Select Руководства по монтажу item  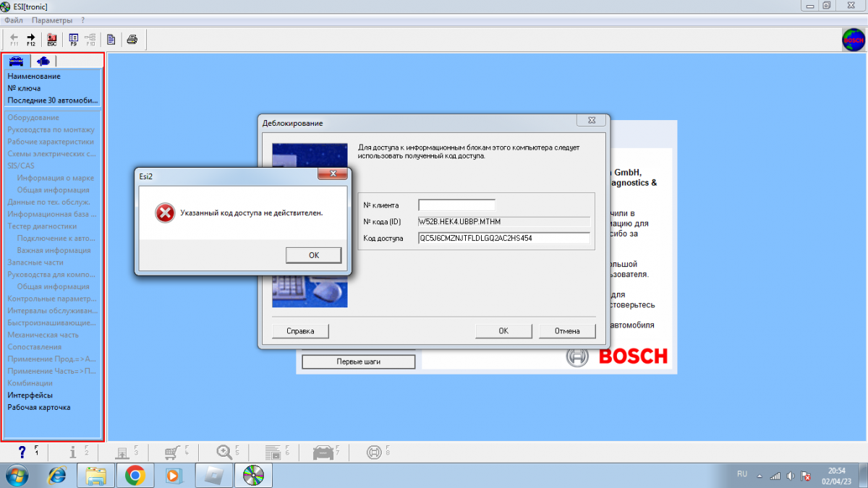click(51, 129)
